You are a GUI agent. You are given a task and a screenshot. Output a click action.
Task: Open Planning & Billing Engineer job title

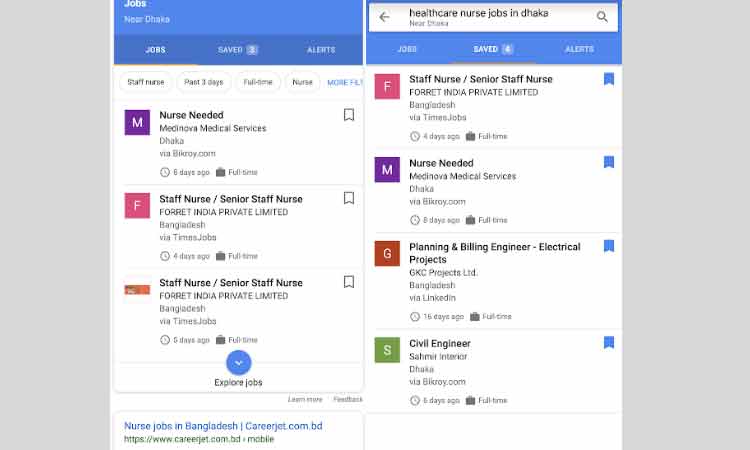pos(495,253)
